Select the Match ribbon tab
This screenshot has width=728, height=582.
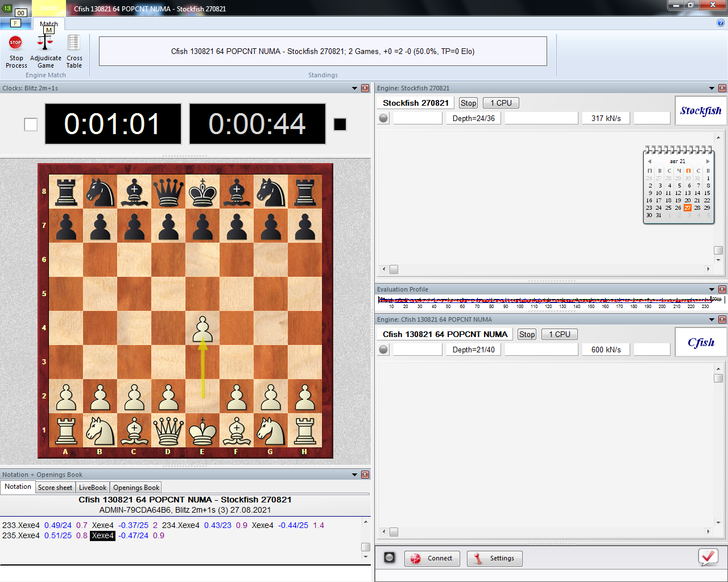[x=49, y=24]
